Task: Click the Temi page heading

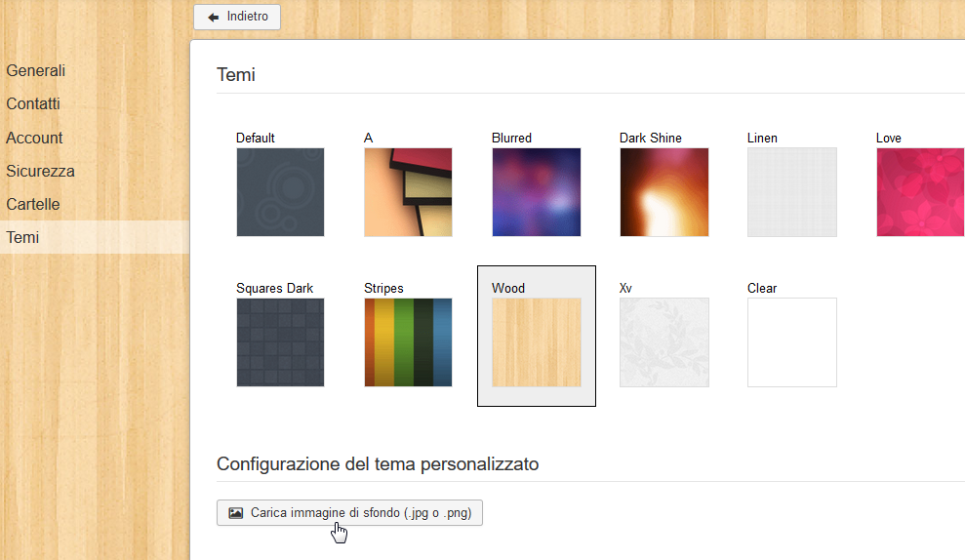Action: tap(236, 74)
